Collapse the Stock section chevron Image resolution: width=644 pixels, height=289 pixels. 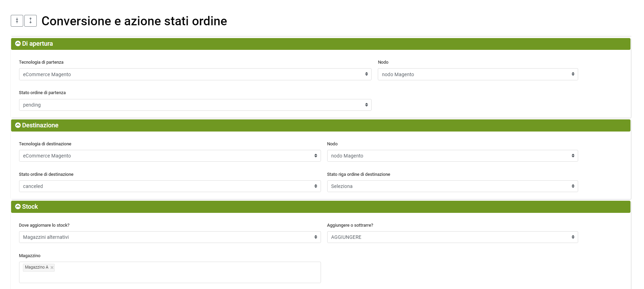[x=18, y=207]
